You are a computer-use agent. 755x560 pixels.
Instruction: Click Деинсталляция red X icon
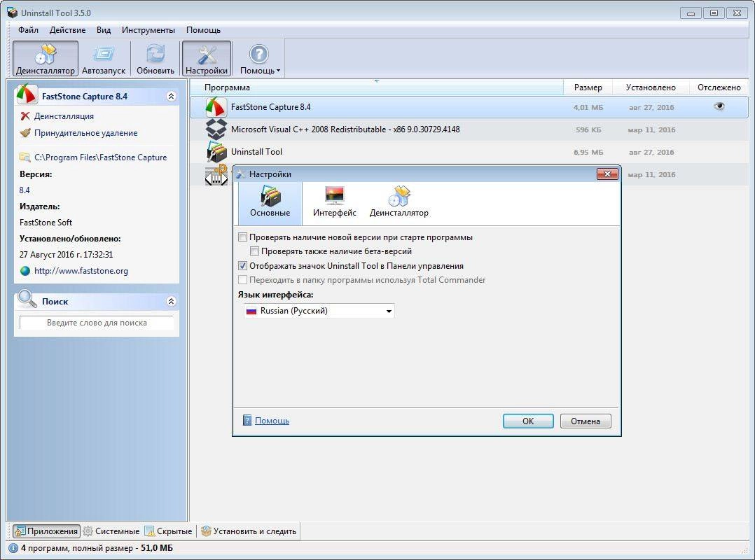coord(25,116)
